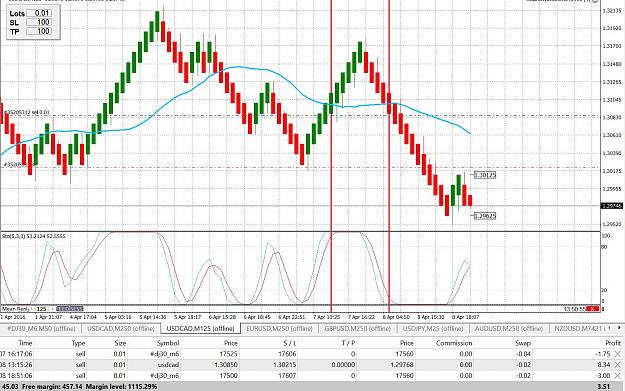This screenshot has width=625, height=391.
Task: Click the 1.30215 stop loss cell
Action: pos(285,365)
